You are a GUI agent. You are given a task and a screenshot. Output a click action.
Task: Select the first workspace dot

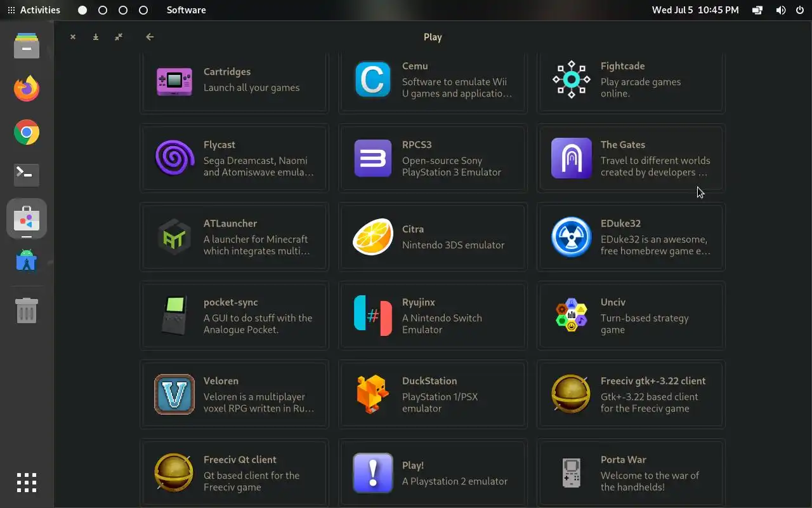point(82,10)
